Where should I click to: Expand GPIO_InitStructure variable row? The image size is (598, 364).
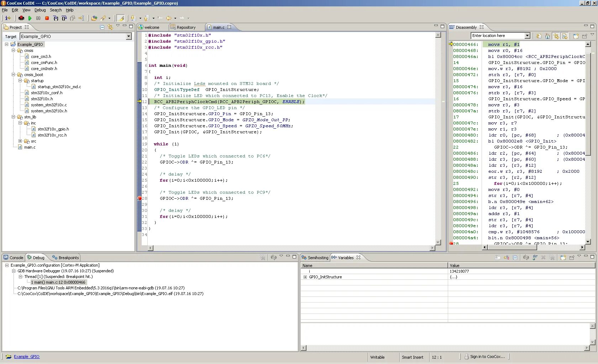pyautogui.click(x=305, y=277)
